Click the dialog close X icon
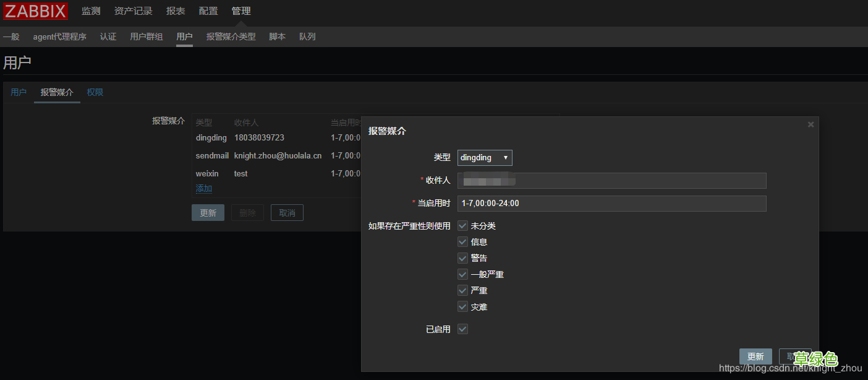The image size is (868, 380). 811,124
